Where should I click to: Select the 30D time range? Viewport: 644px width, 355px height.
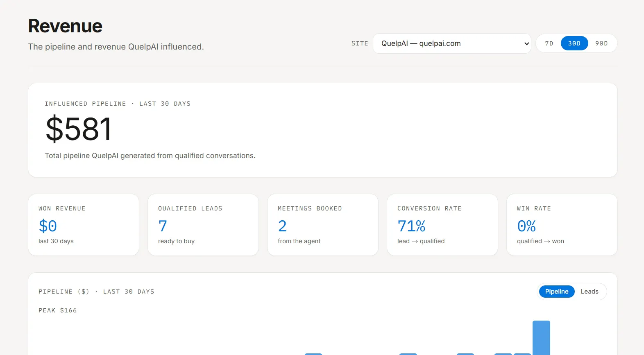click(x=574, y=43)
